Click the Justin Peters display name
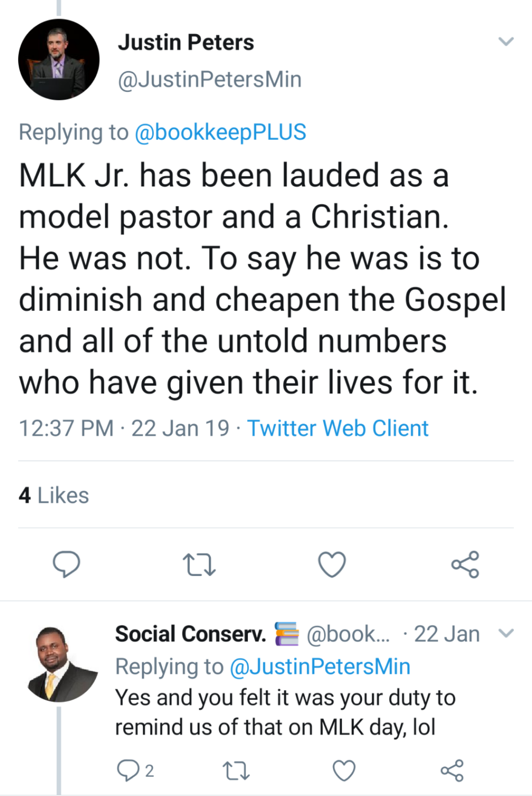This screenshot has width=532, height=796. (186, 42)
